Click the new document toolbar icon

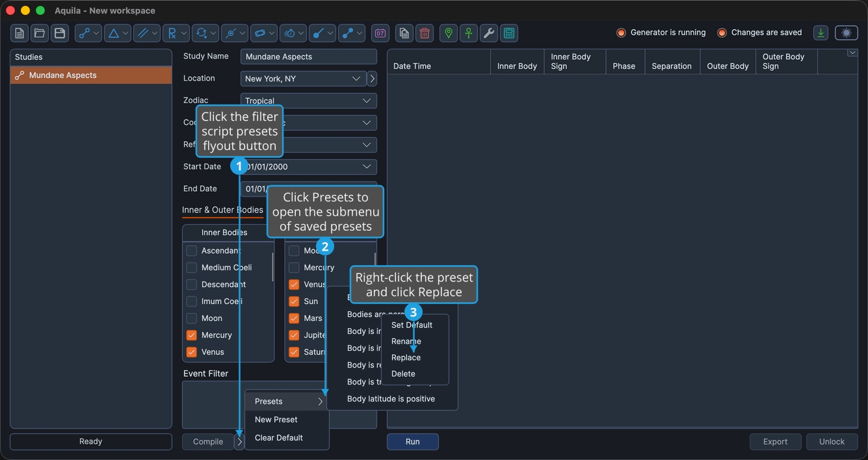[20, 33]
